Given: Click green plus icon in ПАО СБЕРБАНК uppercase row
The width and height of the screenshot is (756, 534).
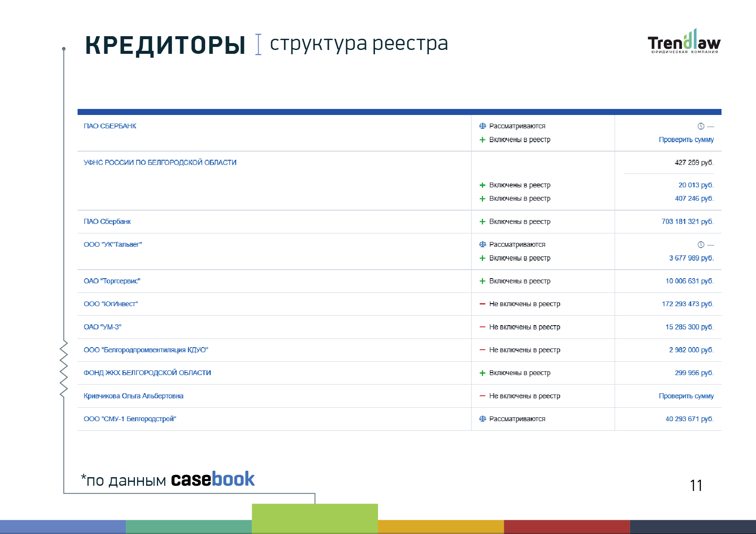Looking at the screenshot, I should [x=483, y=140].
